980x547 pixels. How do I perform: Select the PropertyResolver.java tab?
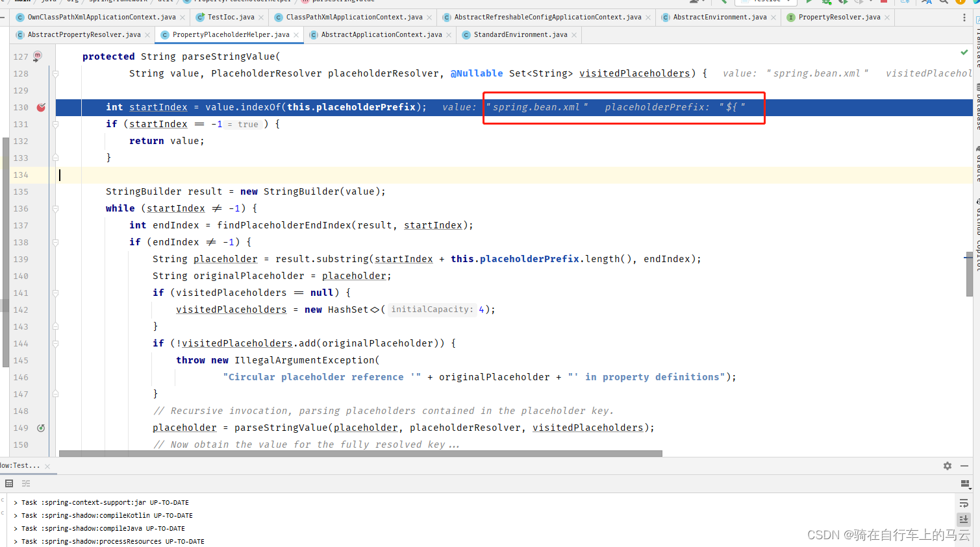tap(839, 18)
